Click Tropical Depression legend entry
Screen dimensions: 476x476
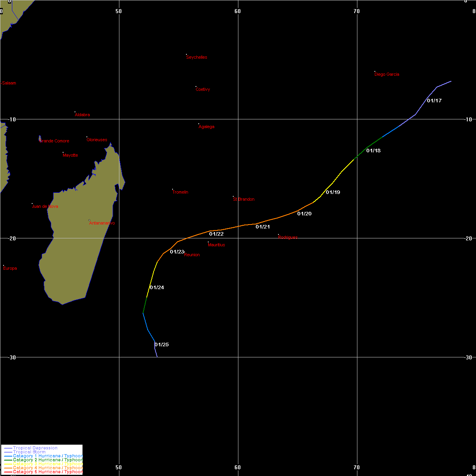(x=35, y=448)
